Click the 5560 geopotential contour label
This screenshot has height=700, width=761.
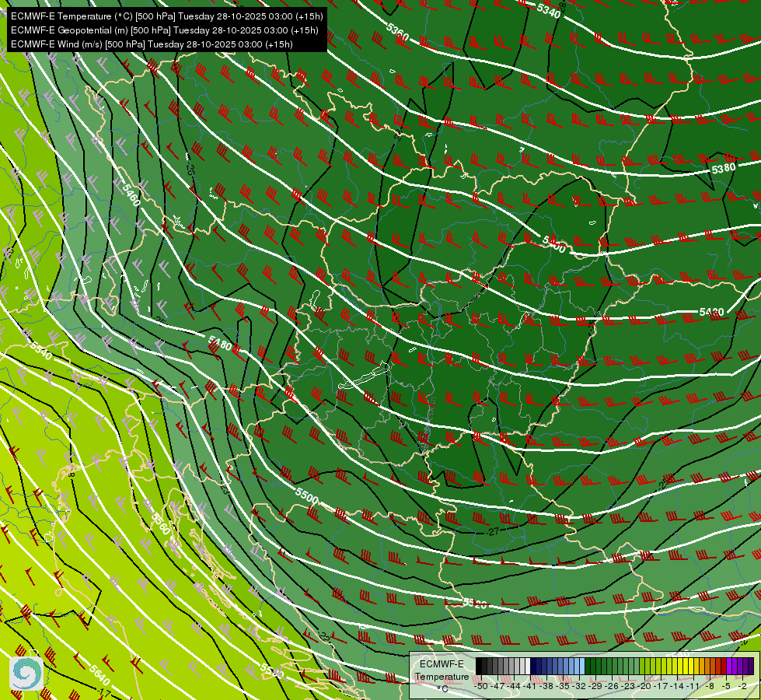[x=161, y=523]
